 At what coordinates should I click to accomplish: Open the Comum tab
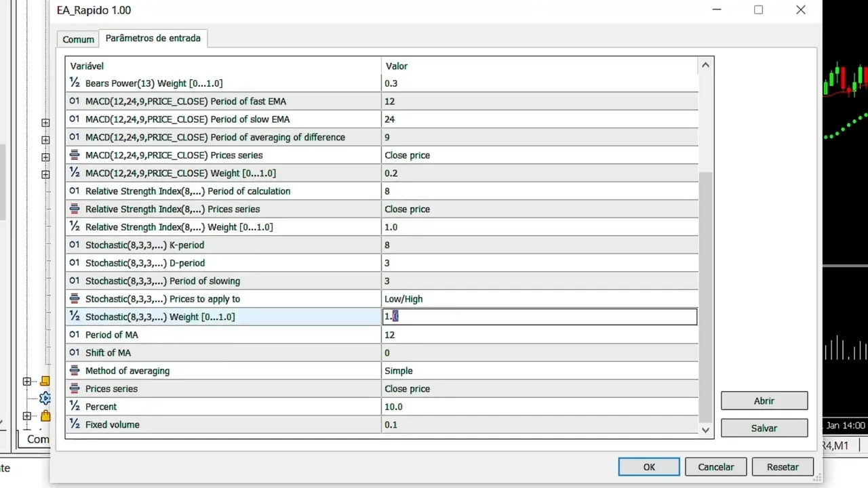(x=78, y=39)
